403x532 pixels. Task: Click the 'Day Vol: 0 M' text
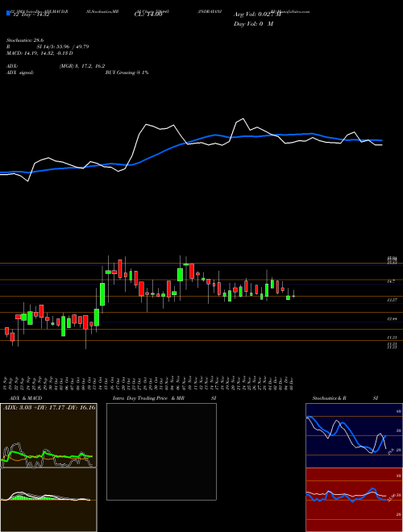(253, 24)
